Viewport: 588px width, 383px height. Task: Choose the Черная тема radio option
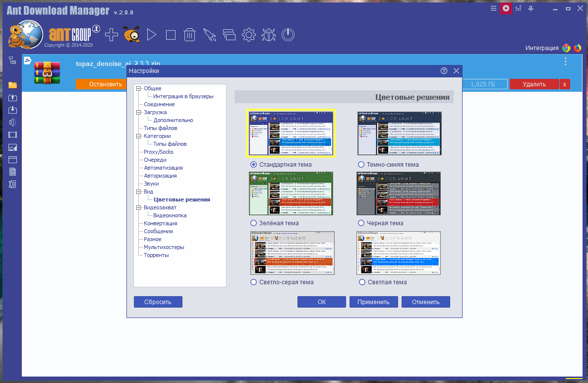(361, 223)
